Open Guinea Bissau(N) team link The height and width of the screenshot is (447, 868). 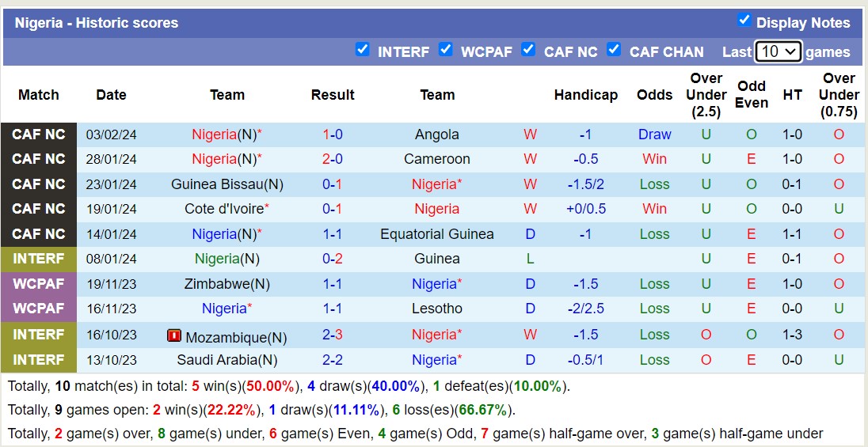227,184
